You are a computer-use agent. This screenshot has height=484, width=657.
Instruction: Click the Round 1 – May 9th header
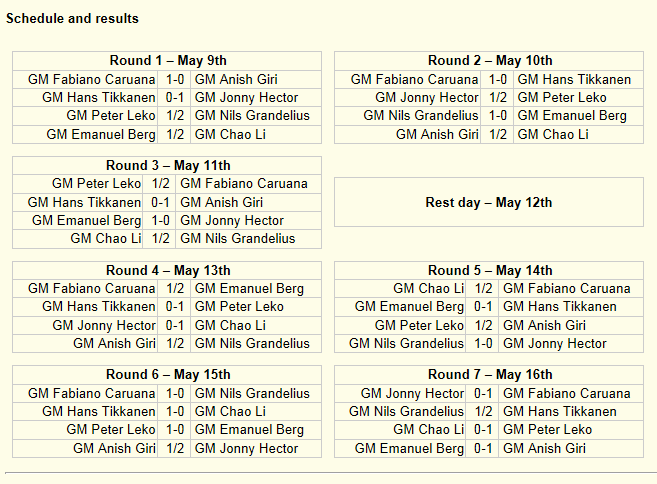pyautogui.click(x=167, y=61)
